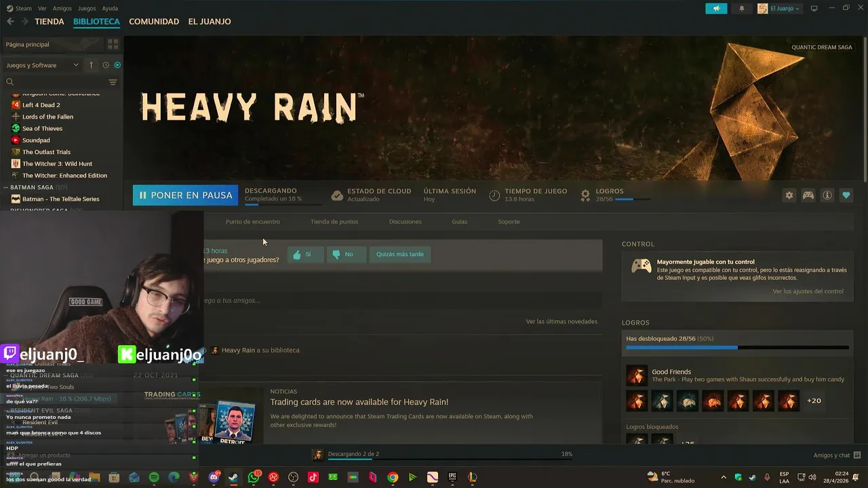868x488 pixels.
Task: Open the Guías tab
Action: click(x=459, y=222)
